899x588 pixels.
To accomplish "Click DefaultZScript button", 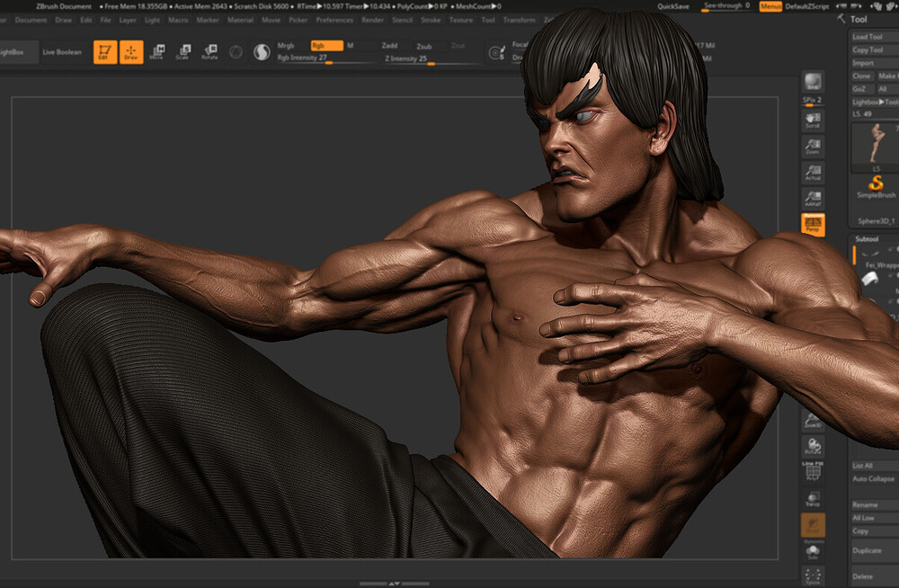I will point(806,7).
